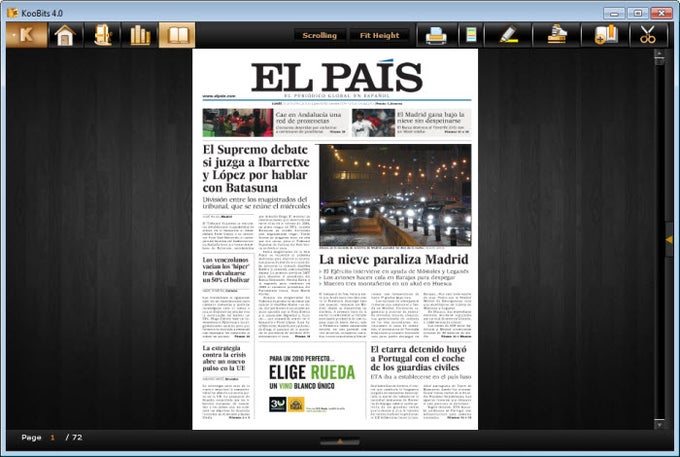Click the EL PAÍS masthead title
The image size is (680, 457).
click(337, 76)
